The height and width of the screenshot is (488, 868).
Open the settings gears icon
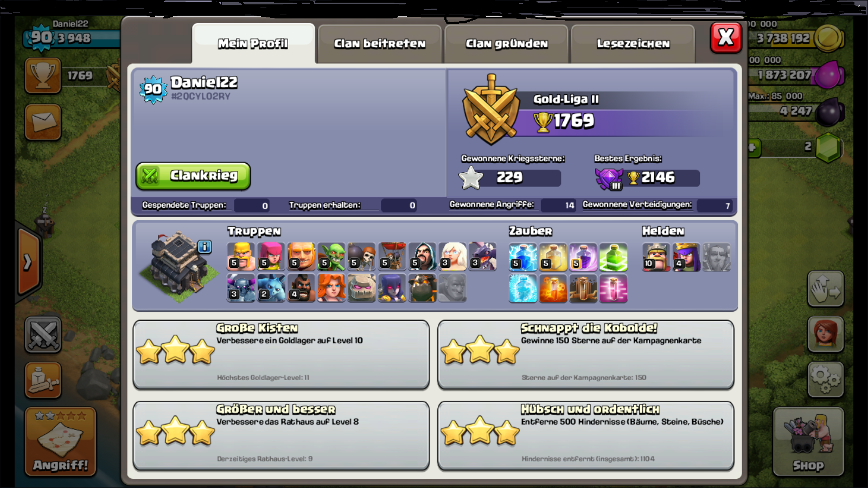pyautogui.click(x=826, y=380)
